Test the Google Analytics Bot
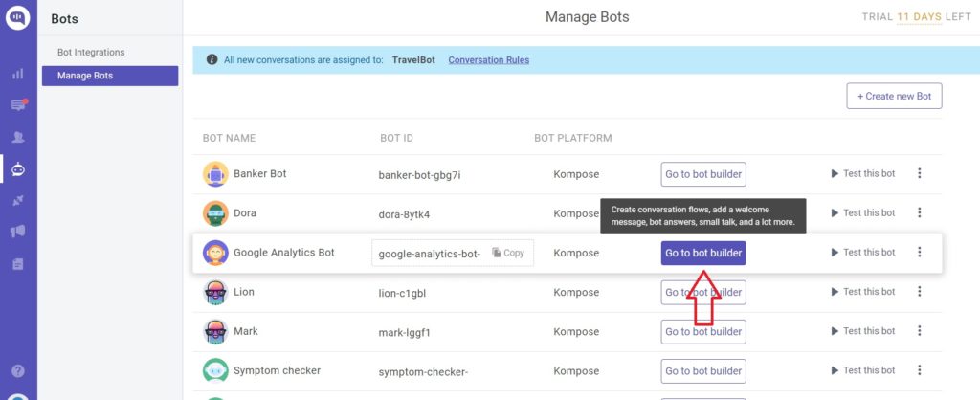Screen dimensions: 980x400 (863, 252)
